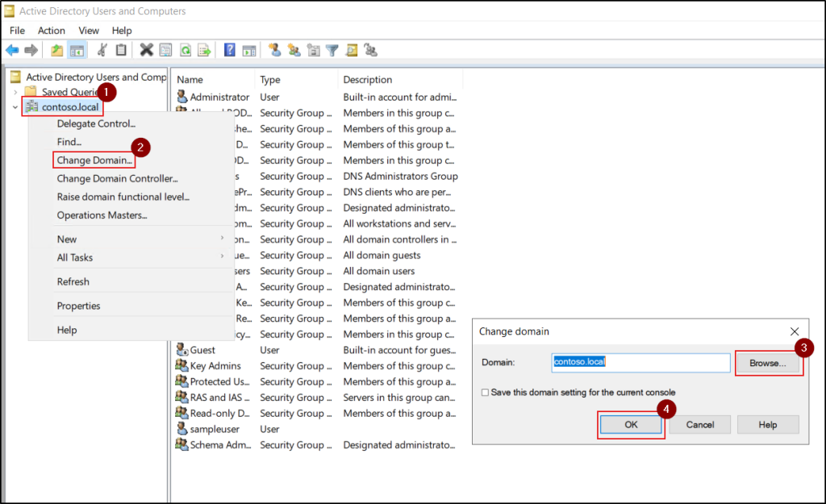
Task: Click the Delete (X) toolbar icon
Action: (x=148, y=49)
